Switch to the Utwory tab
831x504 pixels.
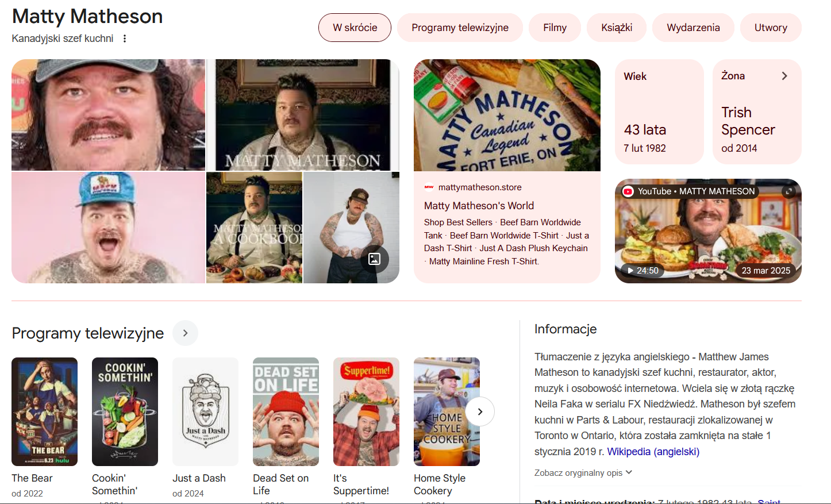771,28
